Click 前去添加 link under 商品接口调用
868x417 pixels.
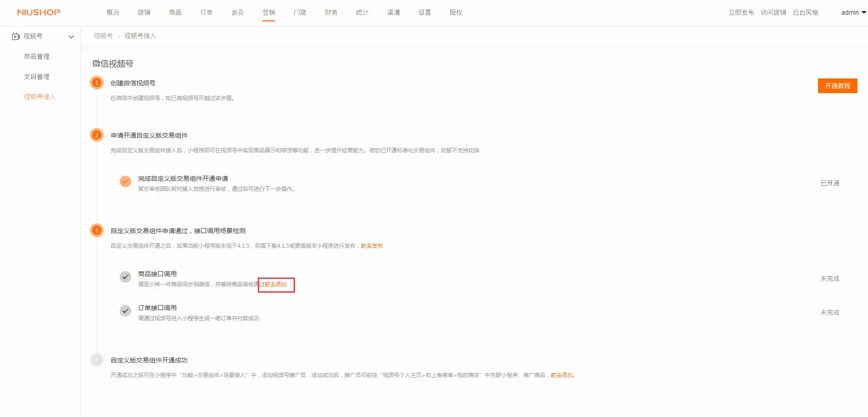(276, 284)
